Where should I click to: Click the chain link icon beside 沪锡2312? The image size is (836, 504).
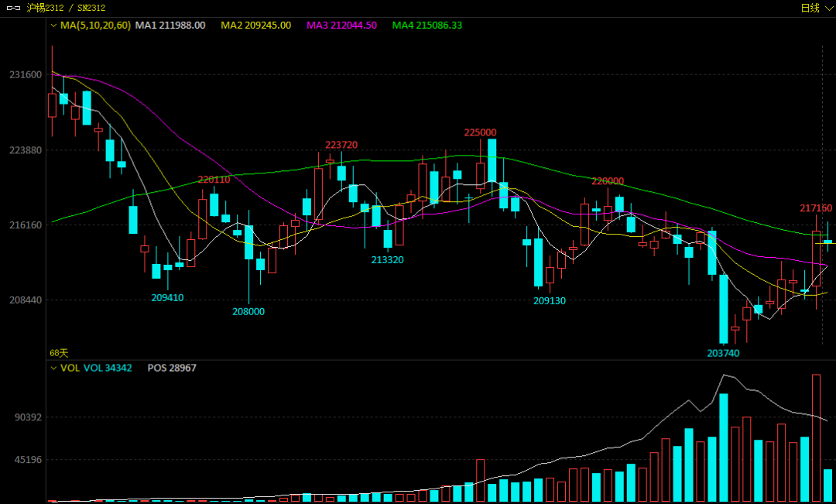click(13, 8)
